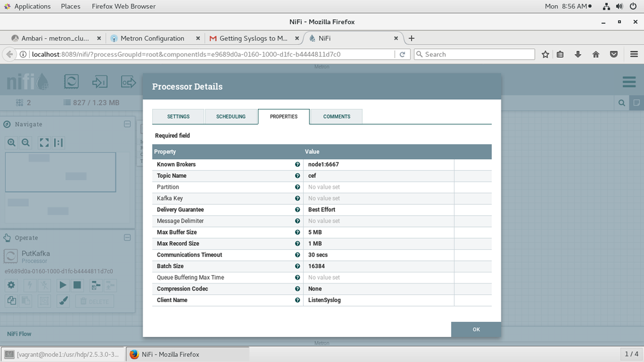Open the NiFi global hamburger menu
This screenshot has width=644, height=362.
629,82
